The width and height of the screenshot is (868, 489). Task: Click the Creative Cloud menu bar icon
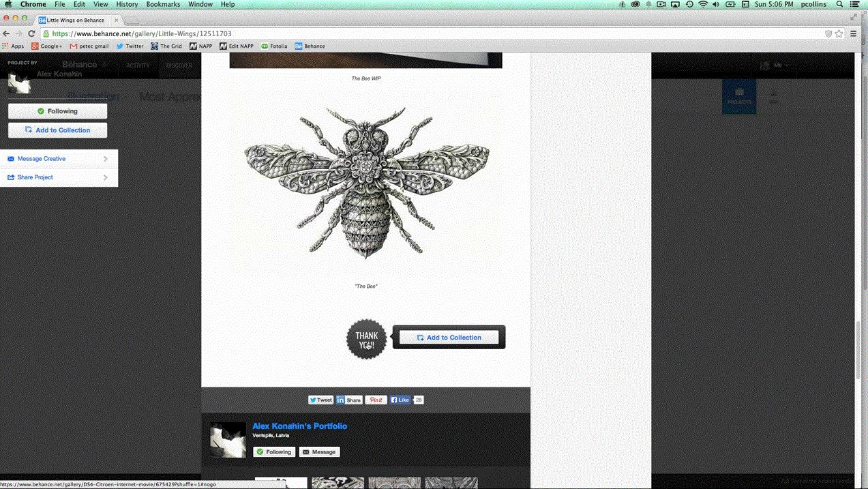[x=635, y=4]
